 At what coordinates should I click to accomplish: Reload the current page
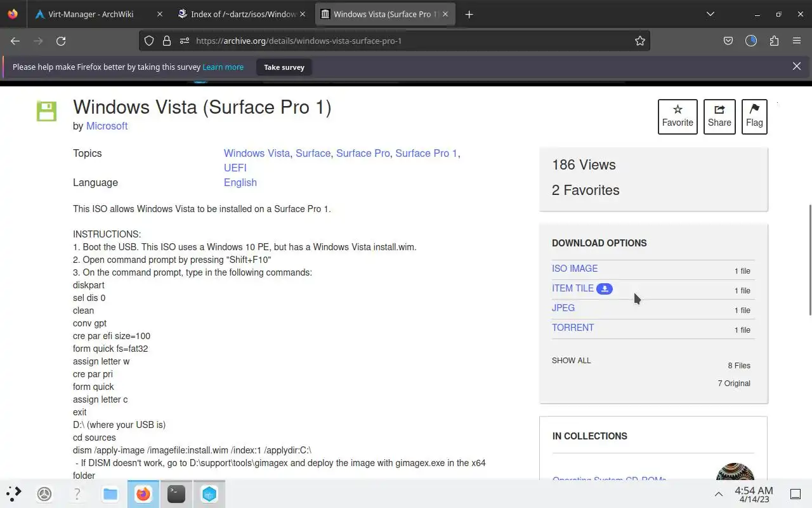(61, 41)
